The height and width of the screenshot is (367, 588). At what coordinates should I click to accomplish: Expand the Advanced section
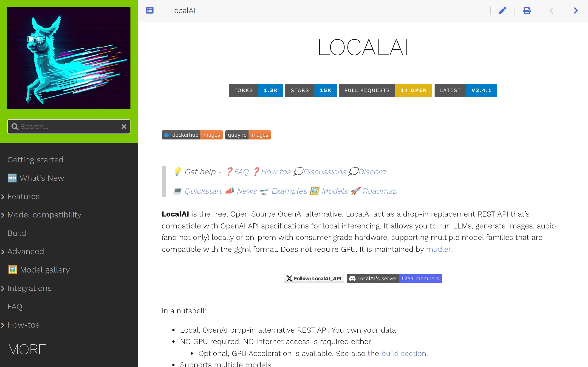pyautogui.click(x=3, y=251)
